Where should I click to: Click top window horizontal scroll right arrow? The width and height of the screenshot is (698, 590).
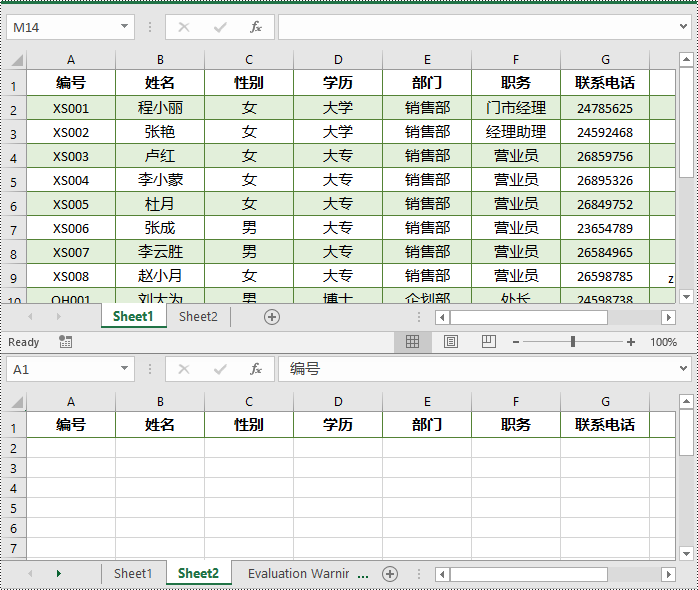(668, 317)
